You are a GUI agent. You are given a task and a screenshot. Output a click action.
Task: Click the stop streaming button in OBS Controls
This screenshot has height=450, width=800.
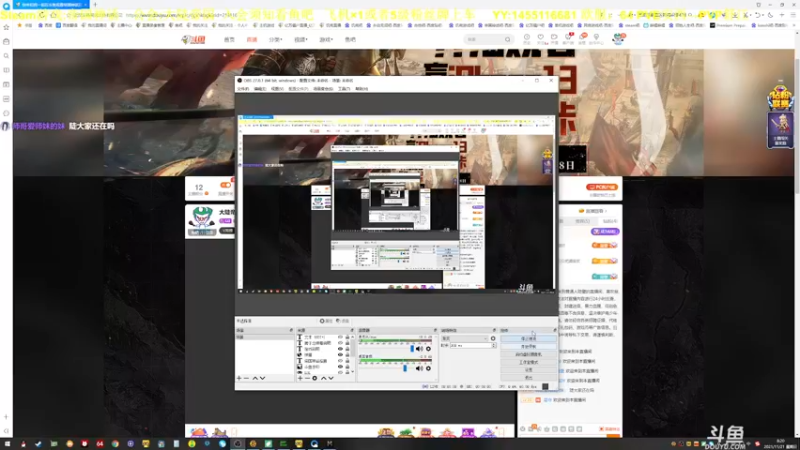point(528,338)
